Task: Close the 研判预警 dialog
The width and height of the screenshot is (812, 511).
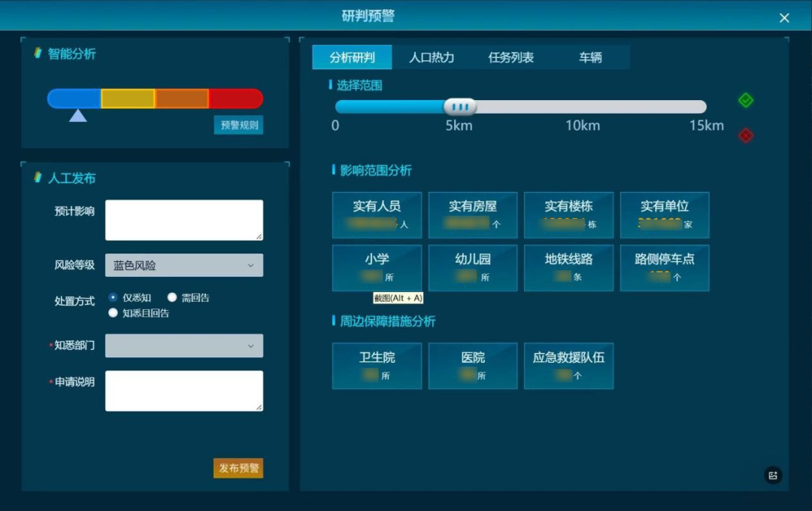Action: 784,17
